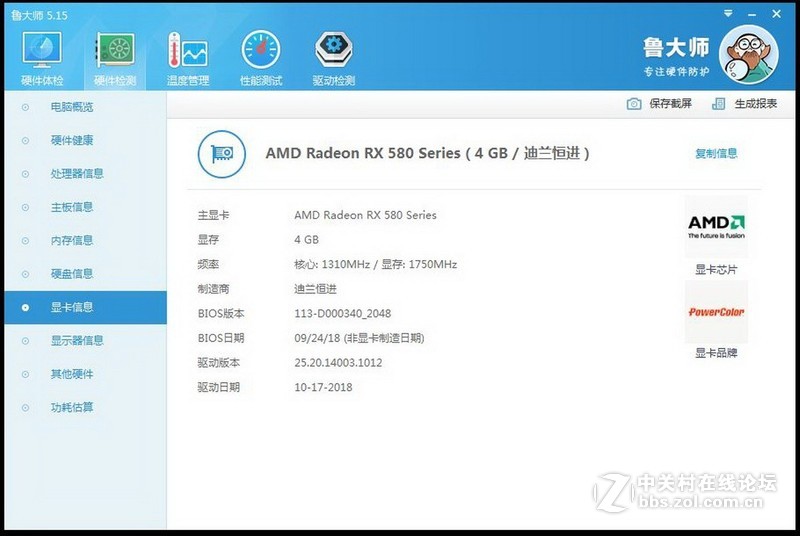Click the bullet beside 硬件健康
The image size is (800, 536).
coord(25,141)
